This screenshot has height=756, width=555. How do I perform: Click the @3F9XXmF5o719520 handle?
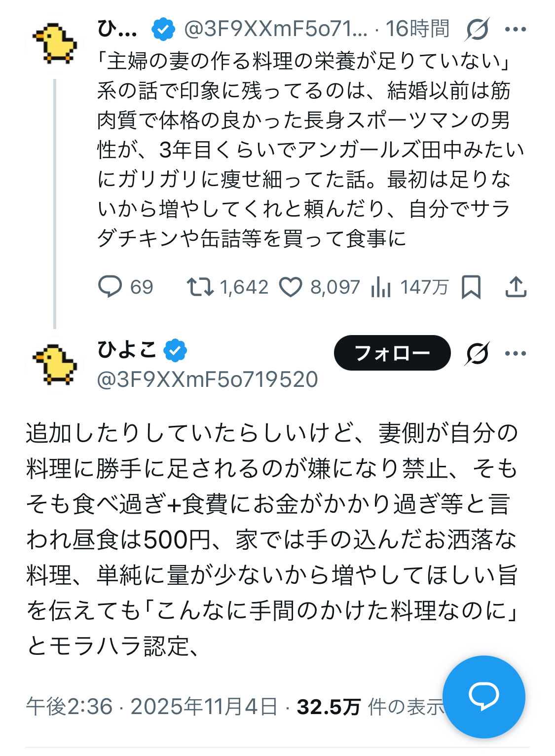pyautogui.click(x=208, y=379)
